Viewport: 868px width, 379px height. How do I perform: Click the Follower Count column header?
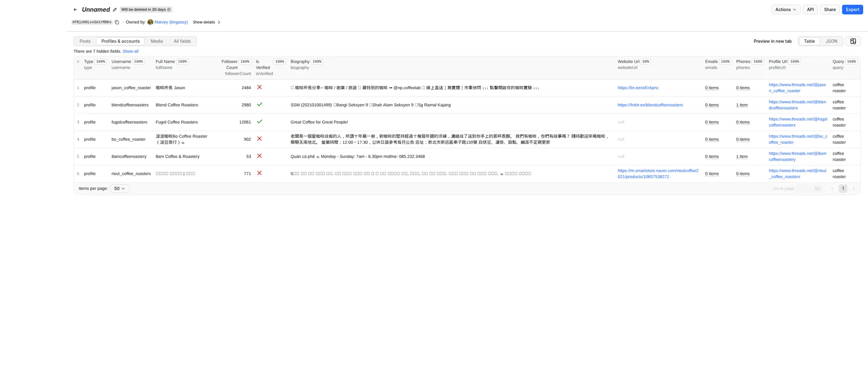pyautogui.click(x=236, y=68)
